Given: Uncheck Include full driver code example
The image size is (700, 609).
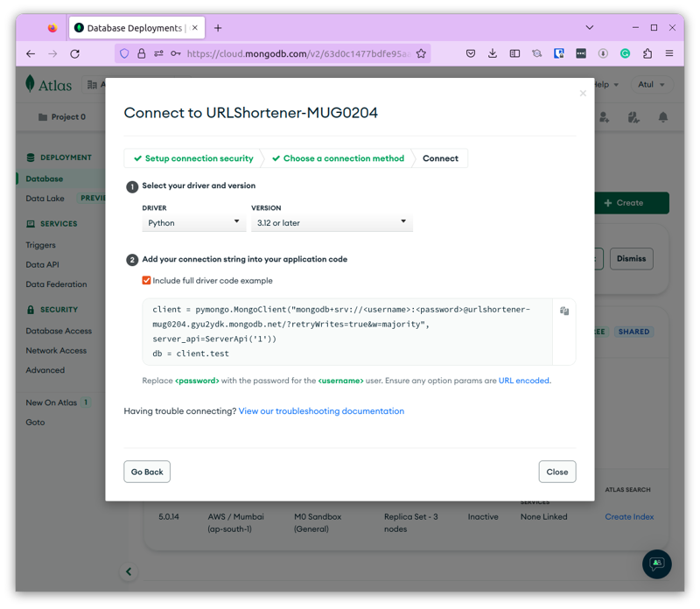Looking at the screenshot, I should 146,281.
